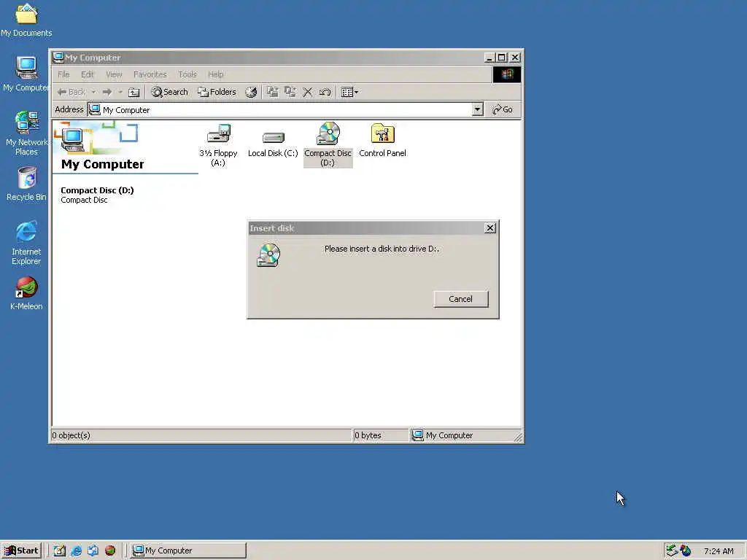This screenshot has height=560, width=747.
Task: Launch Internet Explorer from Quick Launch
Action: click(x=76, y=551)
